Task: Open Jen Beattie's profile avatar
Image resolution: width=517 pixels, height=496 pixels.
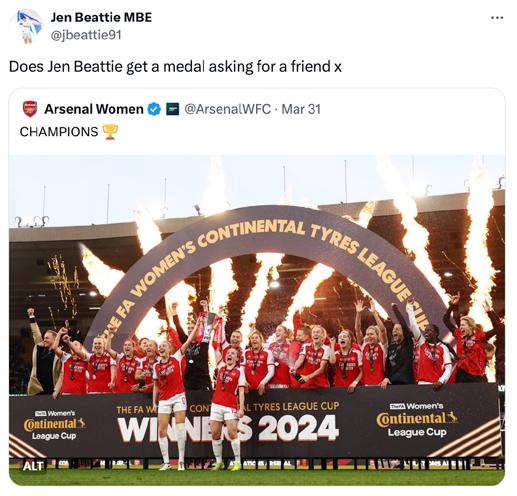Action: (29, 27)
